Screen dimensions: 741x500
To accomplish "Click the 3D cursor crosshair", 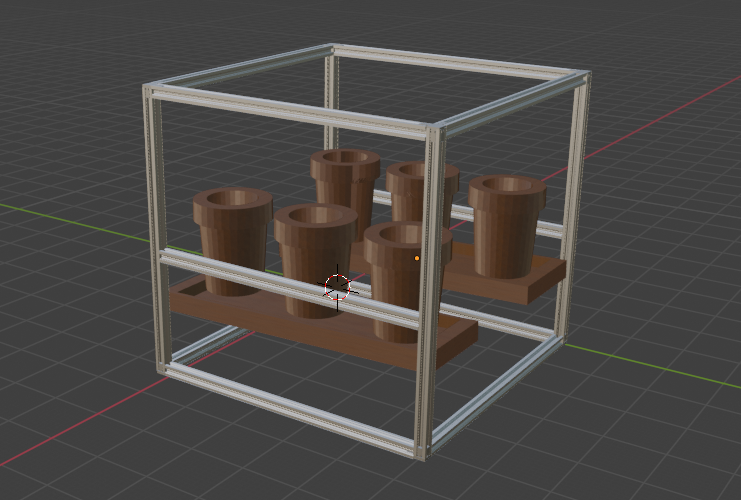I will pyautogui.click(x=338, y=287).
